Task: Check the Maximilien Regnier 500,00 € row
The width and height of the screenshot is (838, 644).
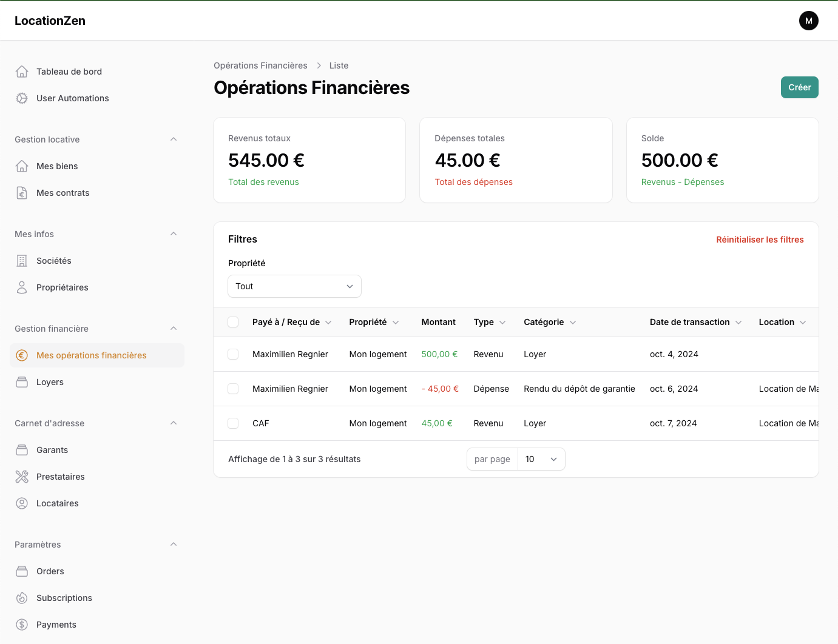Action: tap(233, 354)
